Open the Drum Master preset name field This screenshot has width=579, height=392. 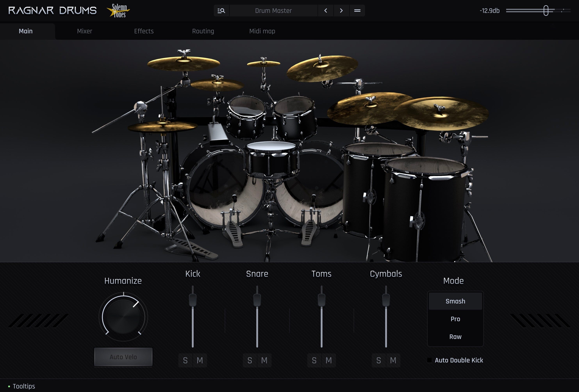(x=273, y=11)
